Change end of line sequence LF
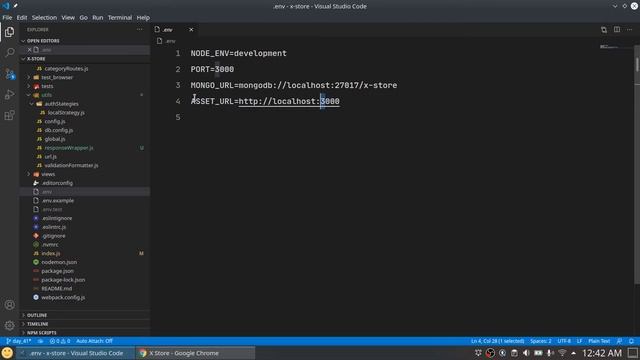The image size is (640, 360). 579,341
